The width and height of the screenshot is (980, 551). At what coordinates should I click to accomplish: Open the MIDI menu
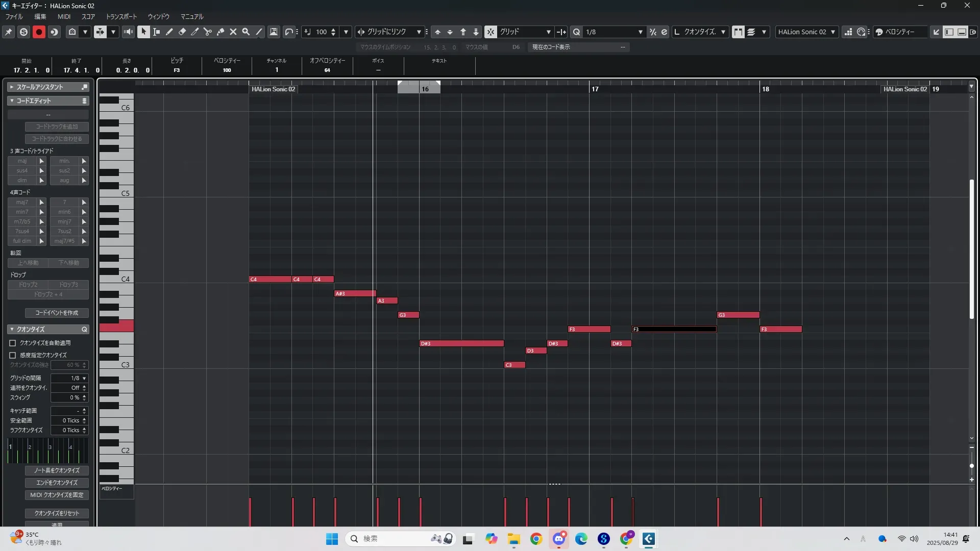click(64, 16)
